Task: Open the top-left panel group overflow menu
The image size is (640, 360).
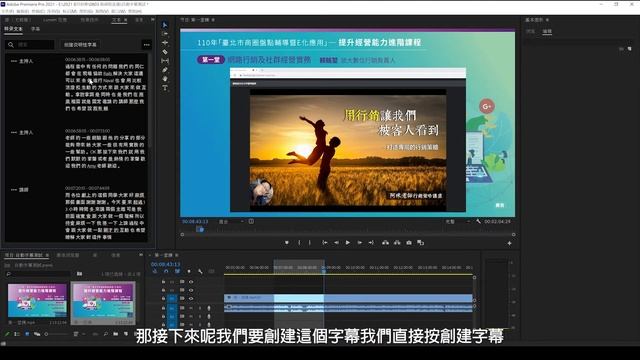Action: click(152, 20)
